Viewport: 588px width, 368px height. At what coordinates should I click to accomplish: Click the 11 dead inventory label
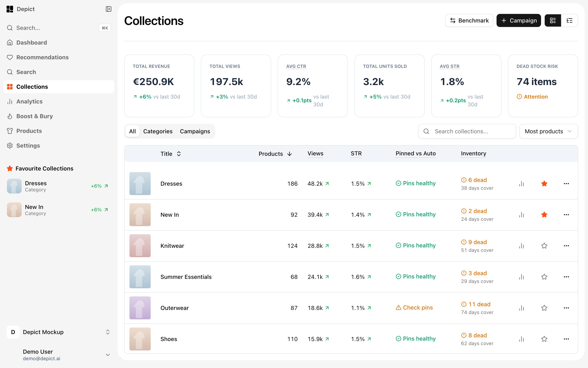click(476, 304)
